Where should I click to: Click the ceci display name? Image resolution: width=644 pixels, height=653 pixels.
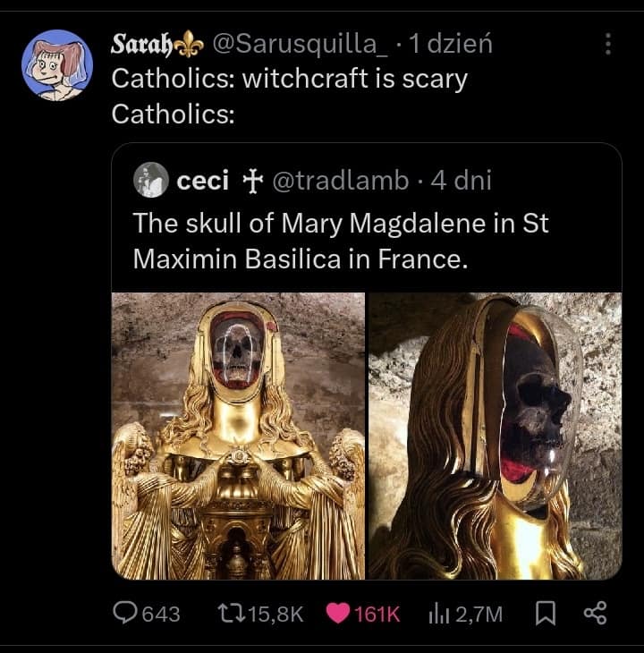[203, 181]
